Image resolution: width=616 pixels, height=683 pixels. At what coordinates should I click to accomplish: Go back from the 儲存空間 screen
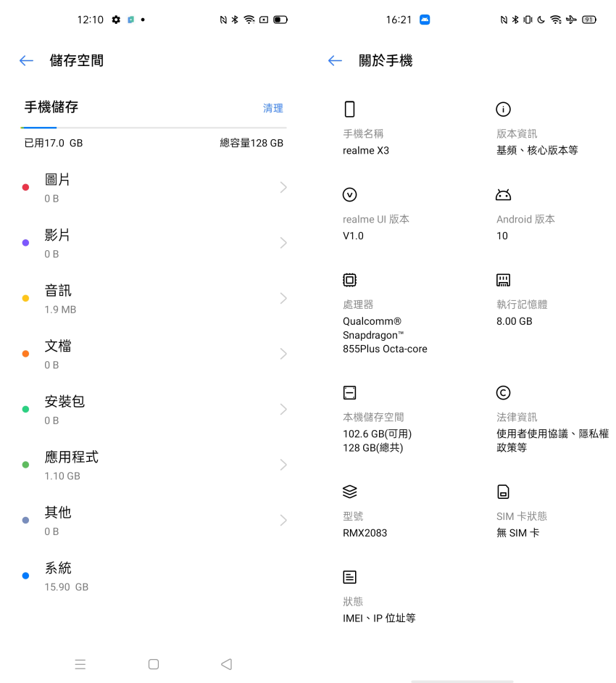pyautogui.click(x=26, y=61)
